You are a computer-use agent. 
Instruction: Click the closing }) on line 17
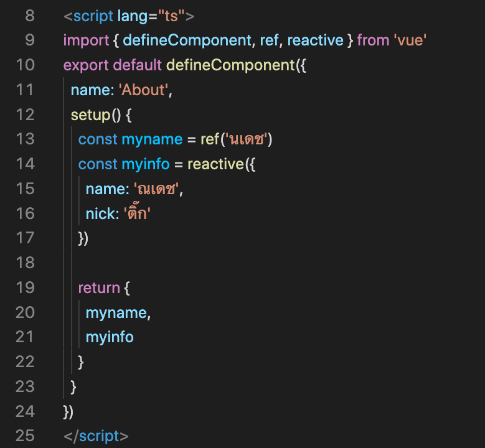(83, 239)
